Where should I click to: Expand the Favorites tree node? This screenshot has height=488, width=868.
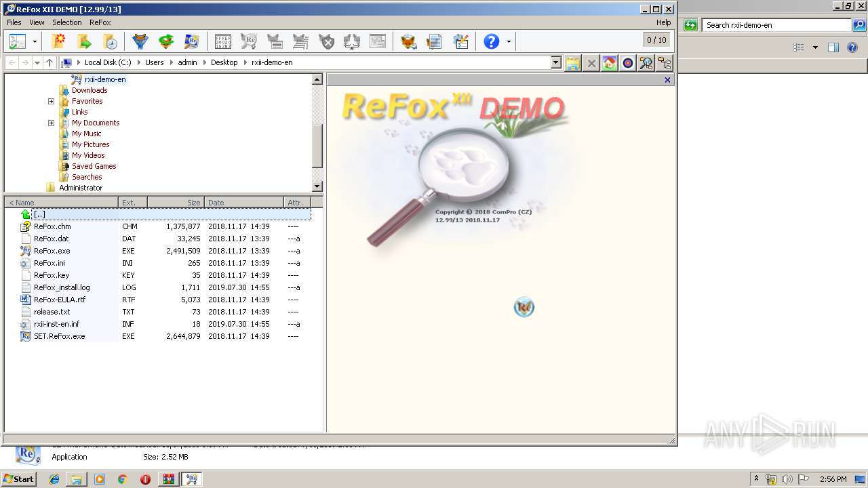tap(51, 101)
